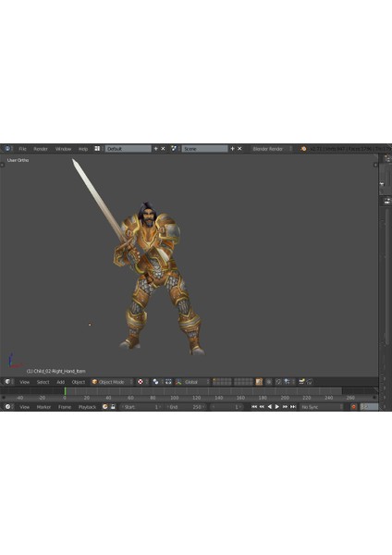Add a new screen layout with plus button
The width and height of the screenshot is (392, 555).
click(x=155, y=149)
